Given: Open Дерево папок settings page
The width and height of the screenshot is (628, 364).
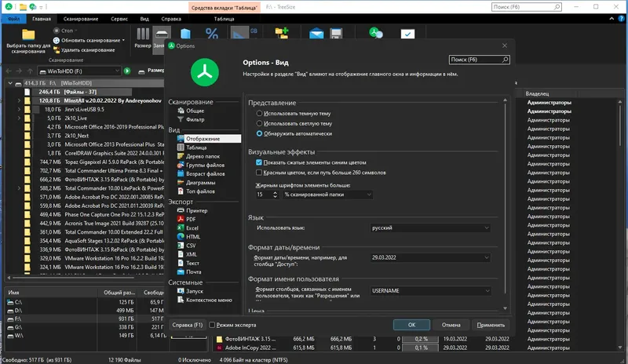Looking at the screenshot, I should (203, 156).
